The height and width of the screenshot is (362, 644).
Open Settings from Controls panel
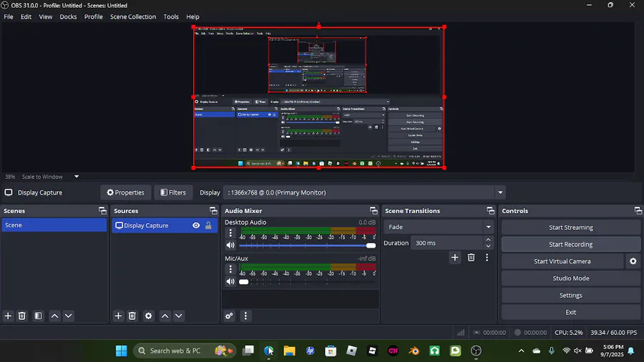pyautogui.click(x=571, y=295)
